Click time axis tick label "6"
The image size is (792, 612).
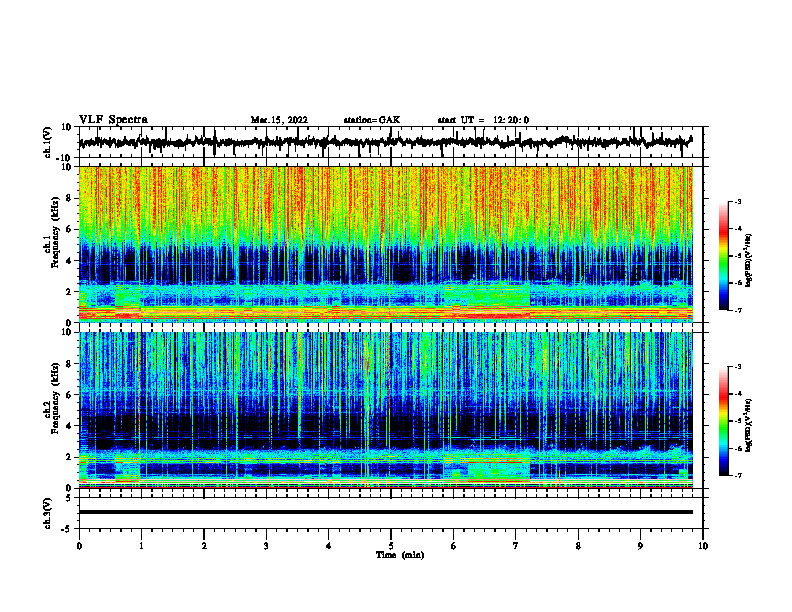[454, 546]
